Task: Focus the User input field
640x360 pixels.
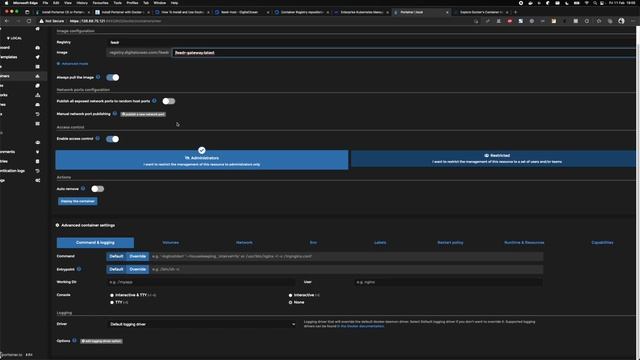Action: (x=449, y=282)
